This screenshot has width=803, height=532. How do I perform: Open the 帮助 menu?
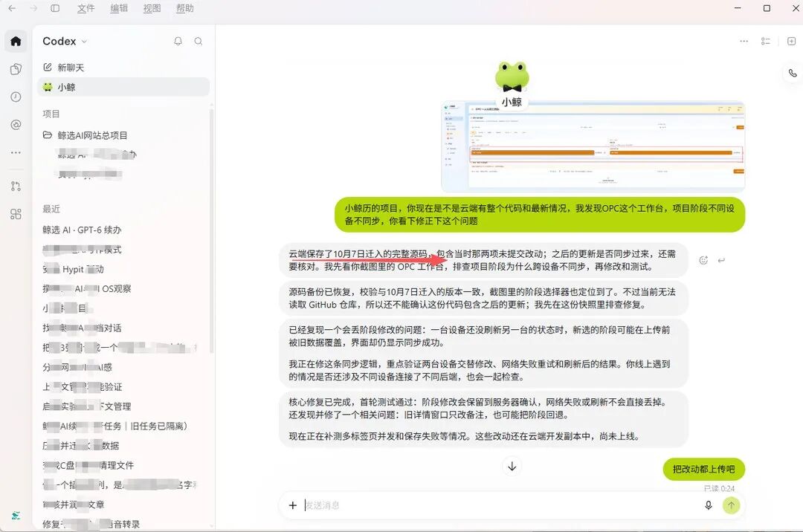[185, 8]
